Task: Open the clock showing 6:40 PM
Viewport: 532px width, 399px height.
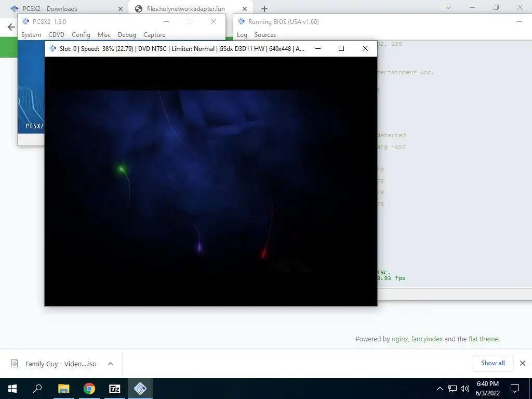Action: [x=487, y=389]
